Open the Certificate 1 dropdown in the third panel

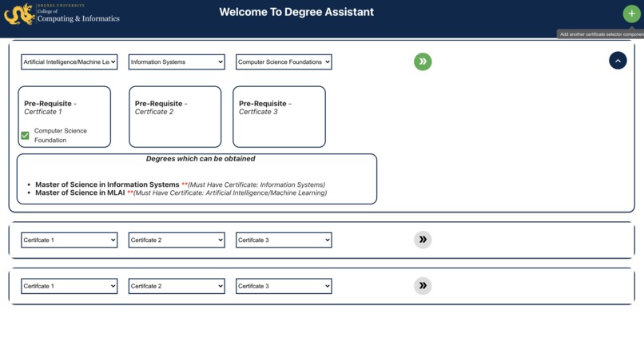tap(69, 286)
